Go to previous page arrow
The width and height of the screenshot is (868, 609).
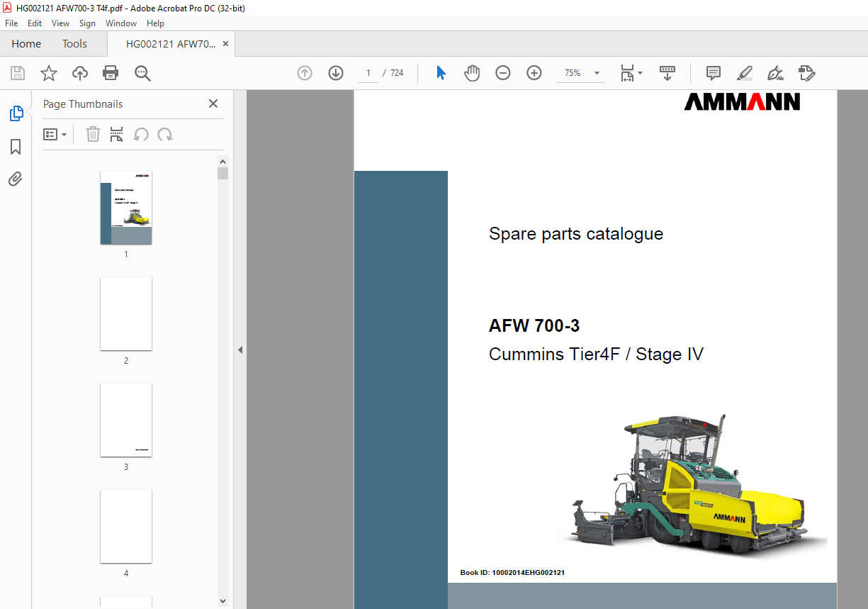(x=305, y=73)
